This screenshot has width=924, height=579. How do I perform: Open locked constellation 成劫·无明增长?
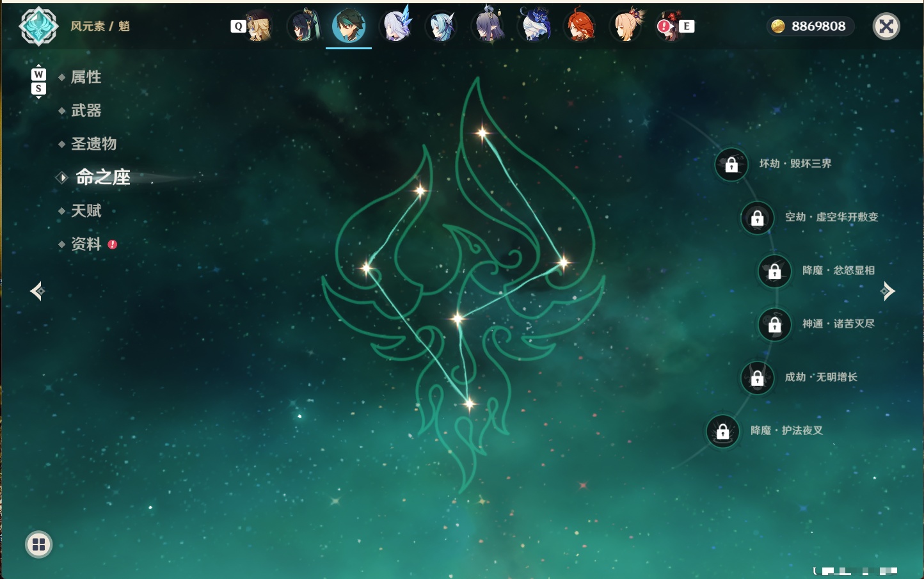[757, 377]
